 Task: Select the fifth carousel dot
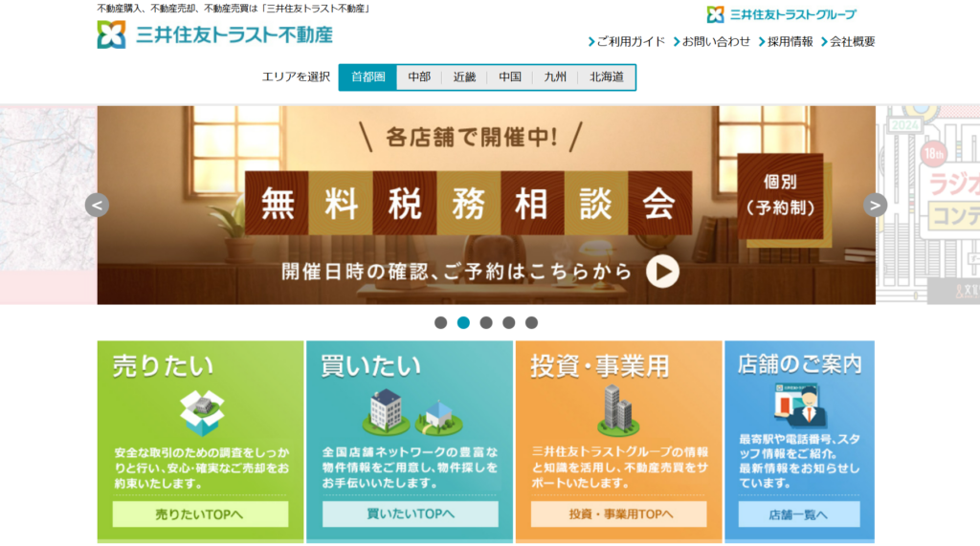[531, 322]
